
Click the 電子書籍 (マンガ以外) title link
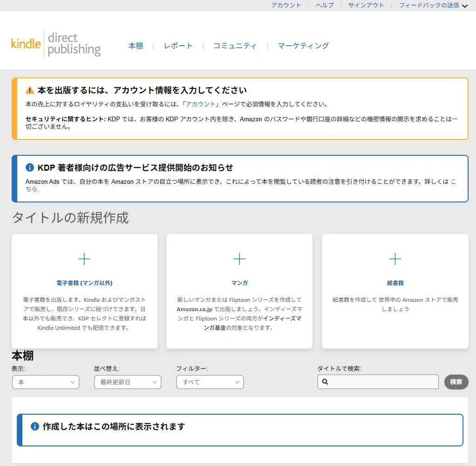click(84, 283)
